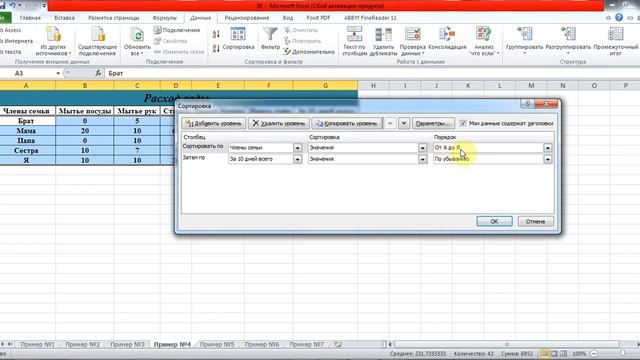Open Name Box dropdown arrow
The height and width of the screenshot is (360, 640).
pos(58,73)
